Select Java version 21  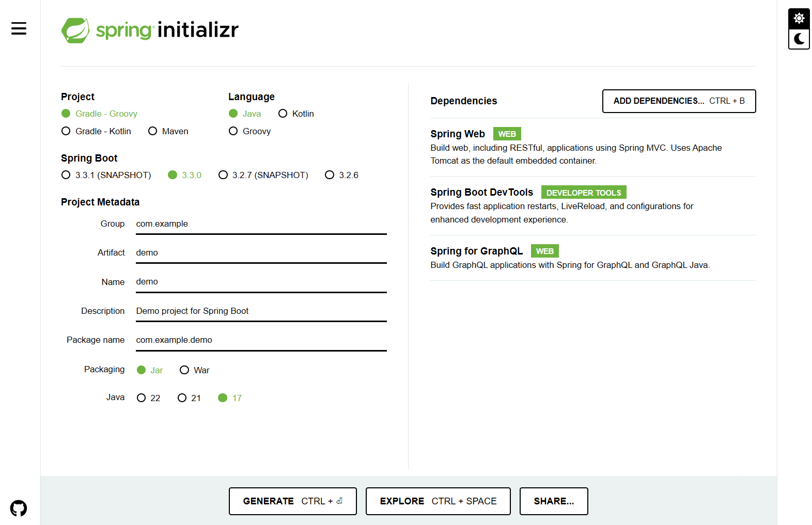point(189,398)
